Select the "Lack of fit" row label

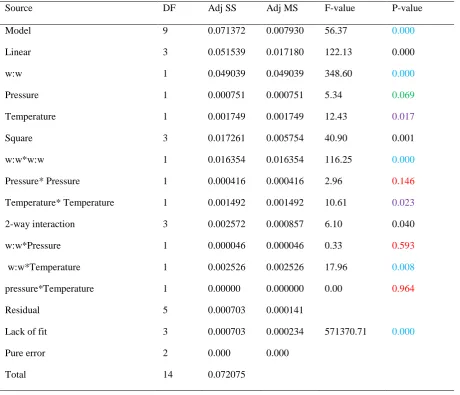26,332
